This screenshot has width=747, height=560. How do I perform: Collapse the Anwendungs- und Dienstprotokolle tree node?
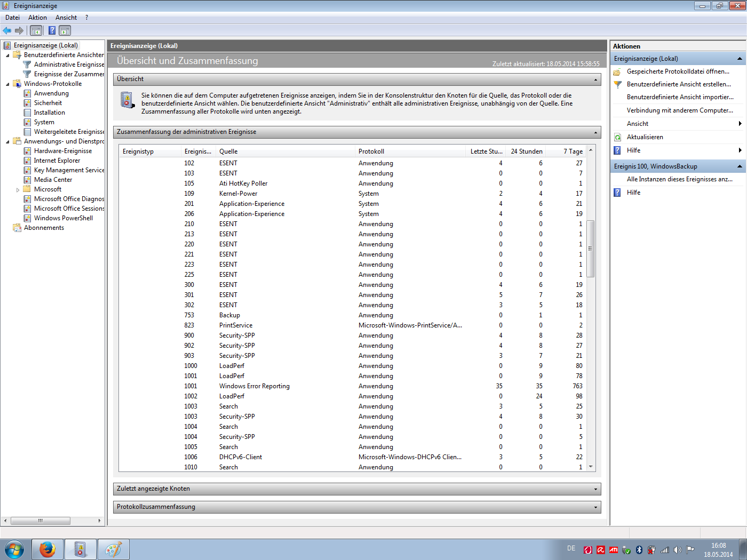tap(7, 141)
